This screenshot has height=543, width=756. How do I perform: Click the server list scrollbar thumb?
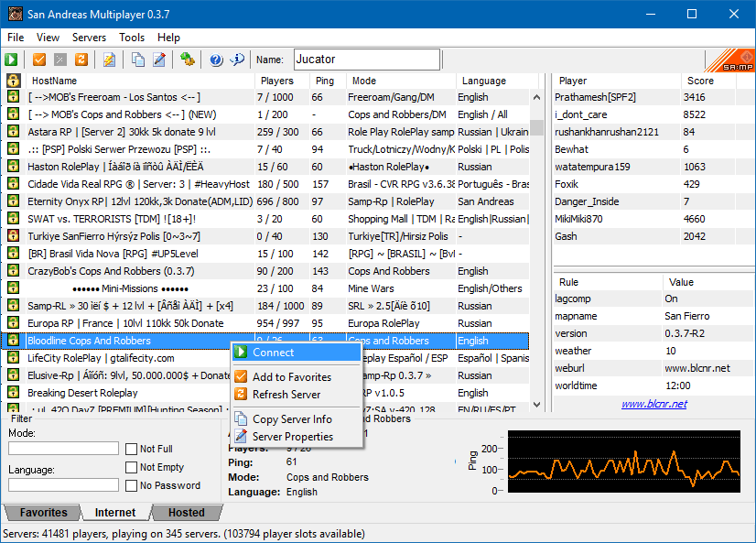(536, 127)
